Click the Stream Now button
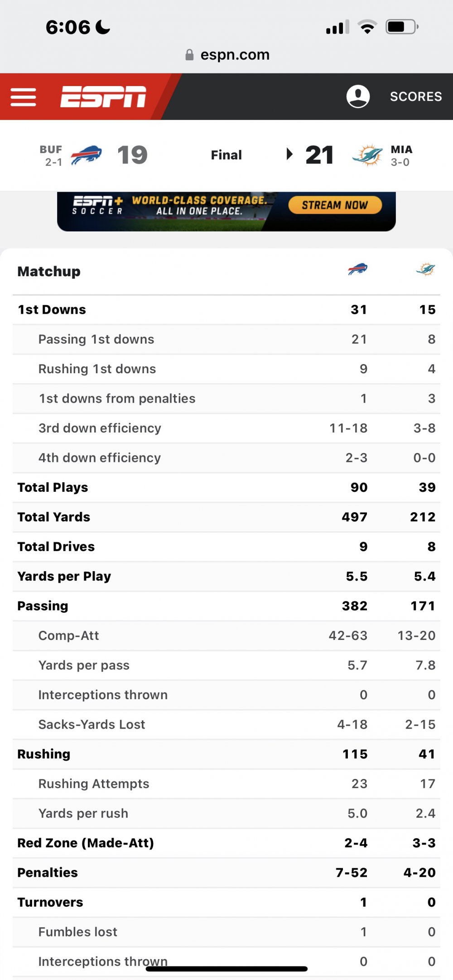Image resolution: width=453 pixels, height=980 pixels. click(x=335, y=205)
